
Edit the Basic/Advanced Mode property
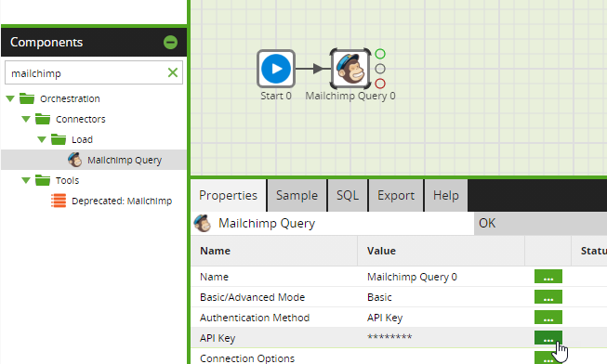click(x=548, y=297)
